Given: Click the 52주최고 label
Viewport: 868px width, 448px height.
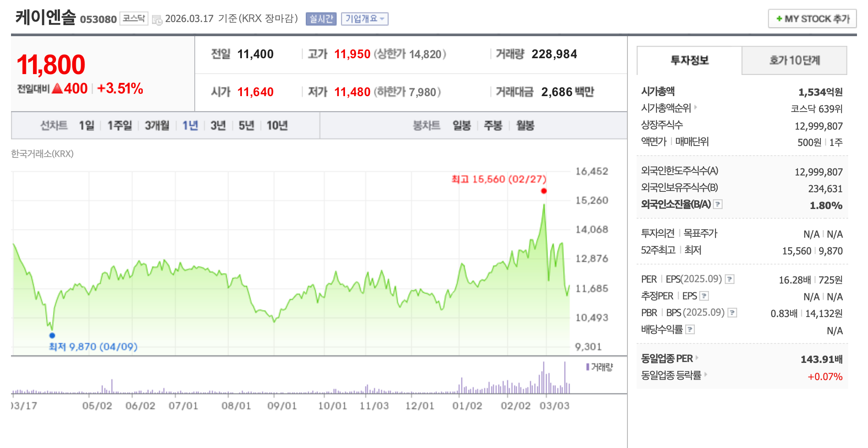Looking at the screenshot, I should click(658, 250).
